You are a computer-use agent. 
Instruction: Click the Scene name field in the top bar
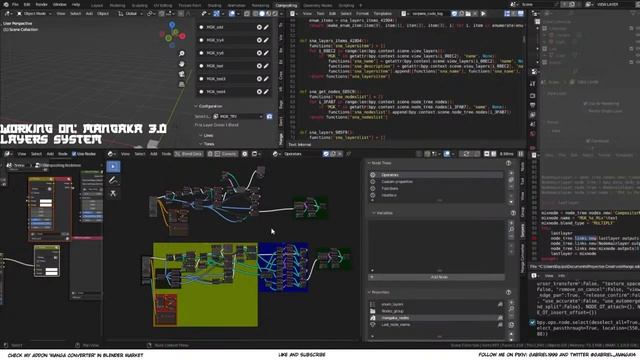pos(539,4)
